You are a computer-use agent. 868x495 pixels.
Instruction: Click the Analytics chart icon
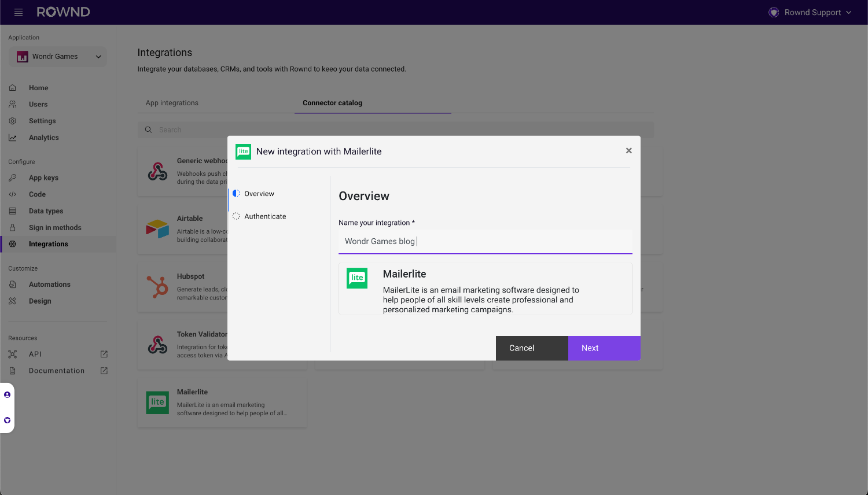(x=13, y=138)
